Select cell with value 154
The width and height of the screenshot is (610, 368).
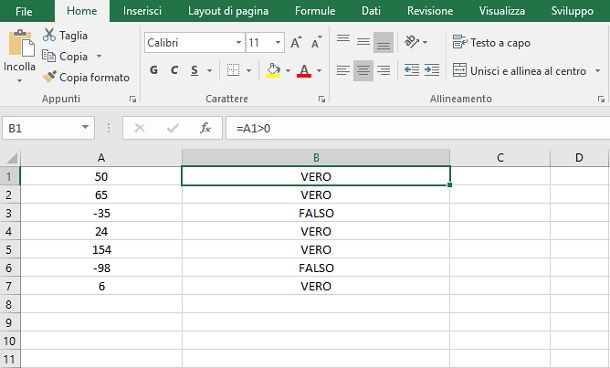[101, 250]
